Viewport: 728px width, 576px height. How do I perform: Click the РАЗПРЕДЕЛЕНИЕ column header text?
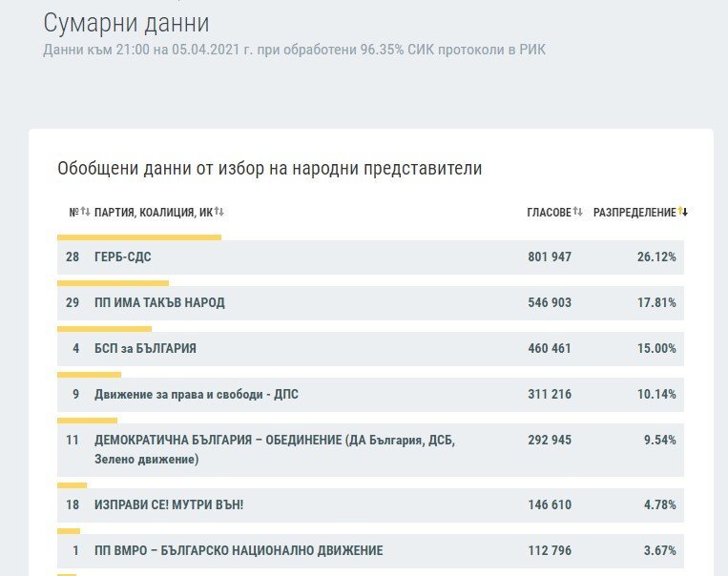coord(634,213)
